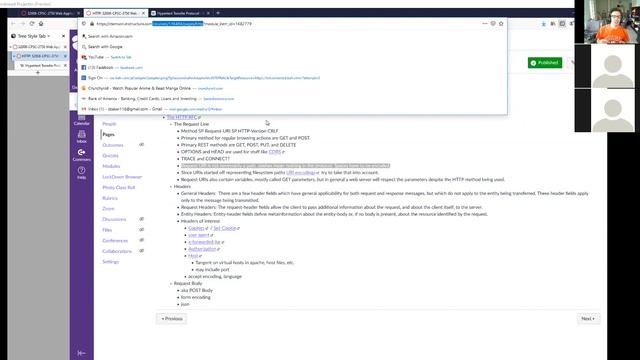The height and width of the screenshot is (360, 640).
Task: Open Settings in course navigation
Action: [110, 262]
